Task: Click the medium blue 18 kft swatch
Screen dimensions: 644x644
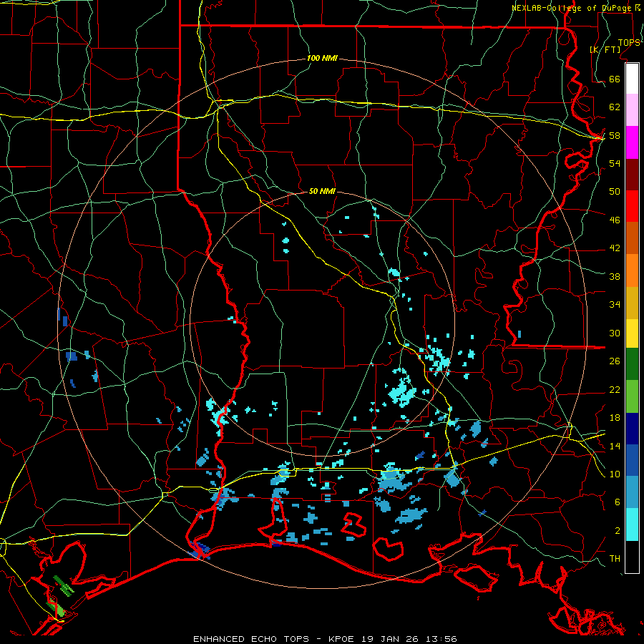Action: click(632, 460)
